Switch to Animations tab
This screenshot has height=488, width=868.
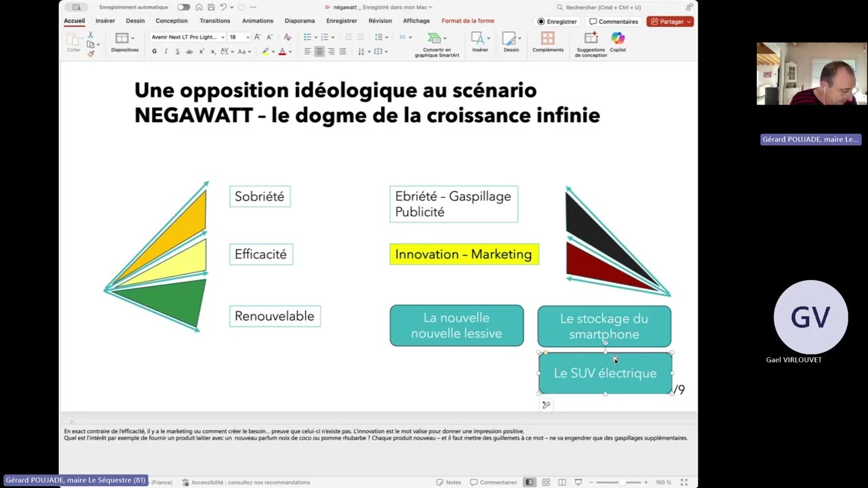click(x=258, y=21)
